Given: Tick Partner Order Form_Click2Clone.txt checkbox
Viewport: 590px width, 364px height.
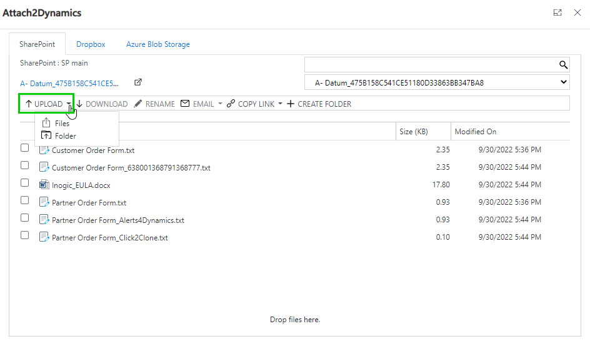Looking at the screenshot, I should click(x=24, y=235).
